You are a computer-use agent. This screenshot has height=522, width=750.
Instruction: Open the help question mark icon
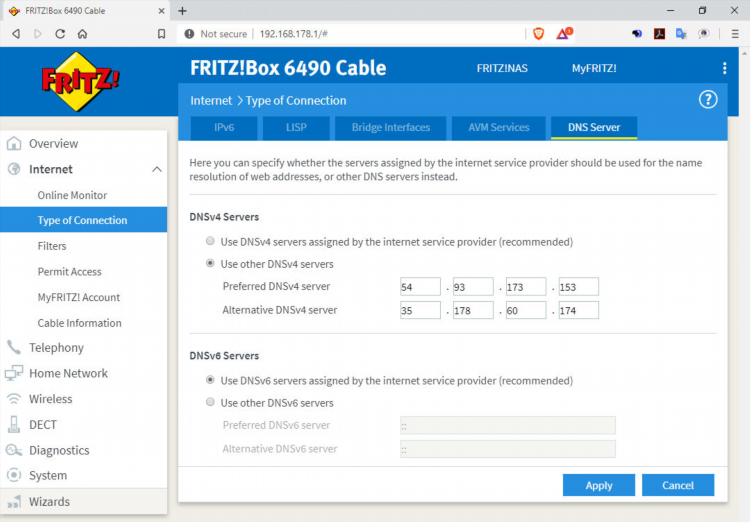click(708, 100)
